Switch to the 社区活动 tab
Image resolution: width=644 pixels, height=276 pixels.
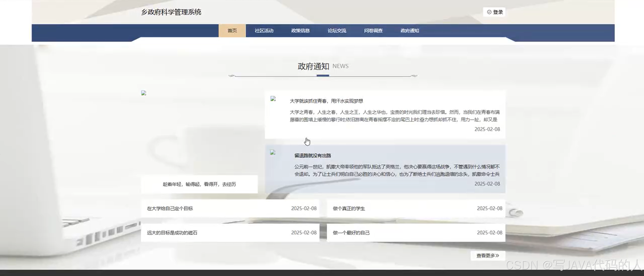pyautogui.click(x=264, y=31)
